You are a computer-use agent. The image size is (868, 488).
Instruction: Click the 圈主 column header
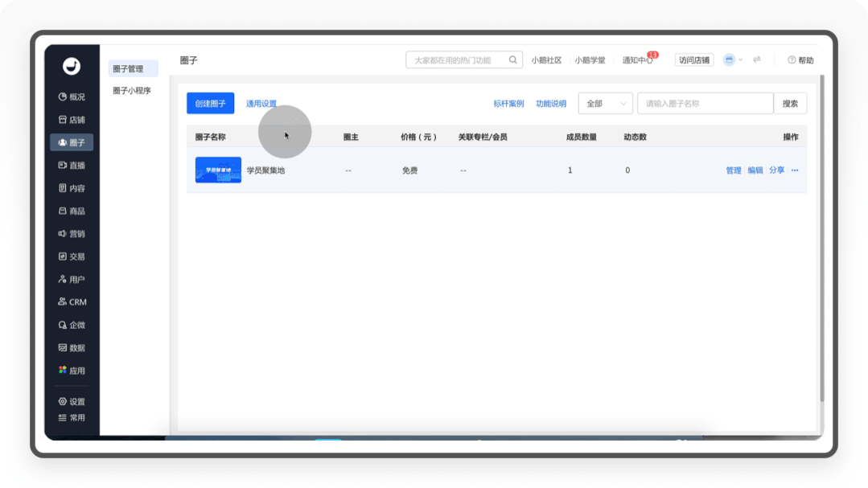(351, 137)
